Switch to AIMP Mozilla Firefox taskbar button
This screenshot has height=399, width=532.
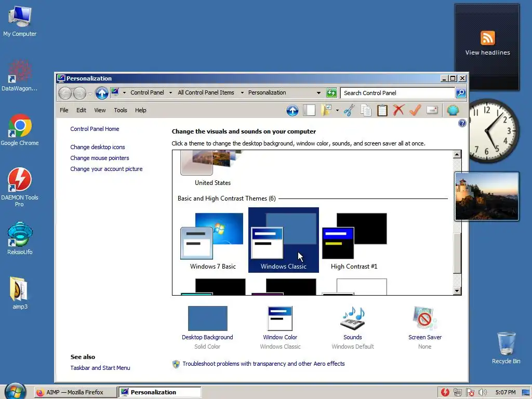(75, 392)
